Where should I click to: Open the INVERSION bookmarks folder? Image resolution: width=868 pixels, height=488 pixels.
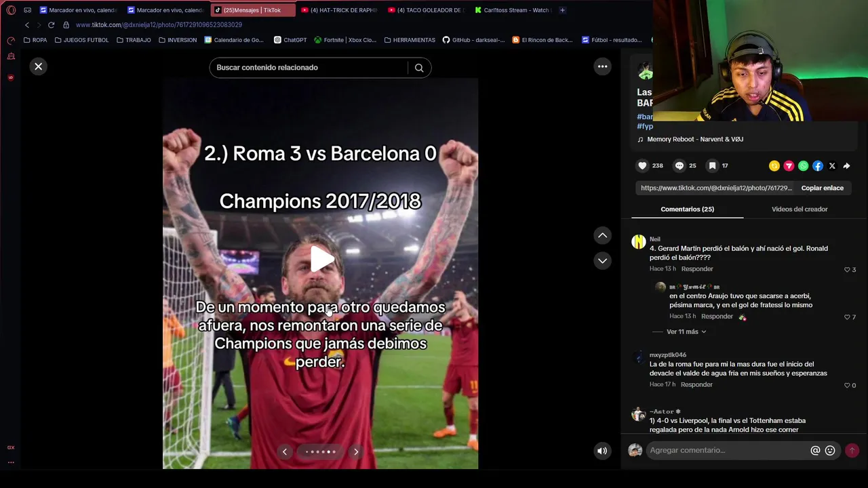(178, 40)
